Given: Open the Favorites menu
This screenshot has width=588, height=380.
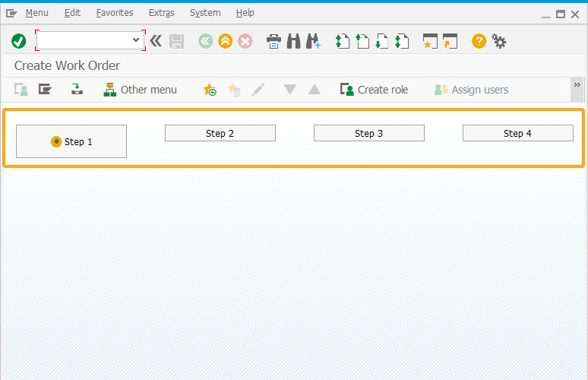Looking at the screenshot, I should pos(115,13).
